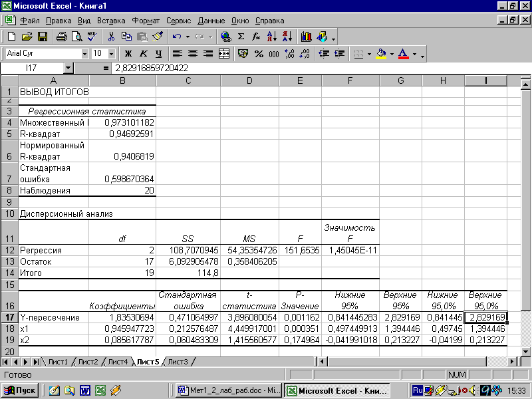Select row header 12
532x399 pixels.
[x=9, y=251]
